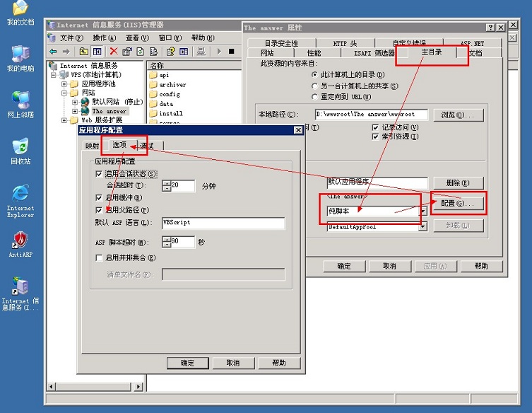The image size is (532, 413).
Task: Select 此计算机上的目录 radio button
Action: tap(314, 75)
